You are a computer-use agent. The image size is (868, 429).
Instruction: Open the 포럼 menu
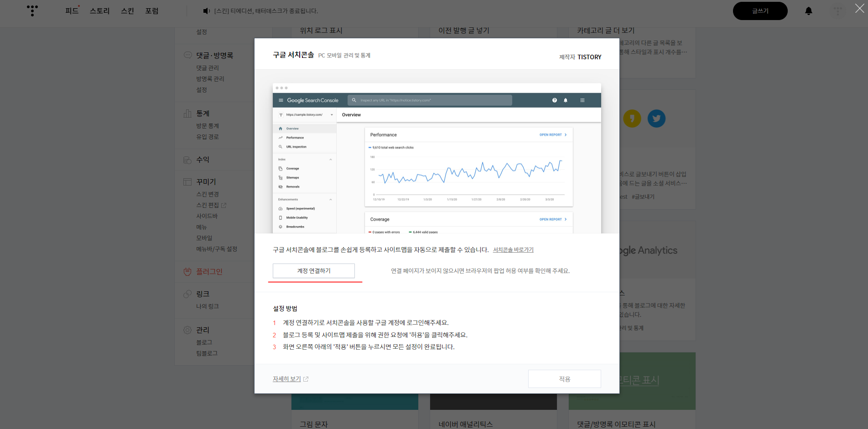(x=152, y=11)
